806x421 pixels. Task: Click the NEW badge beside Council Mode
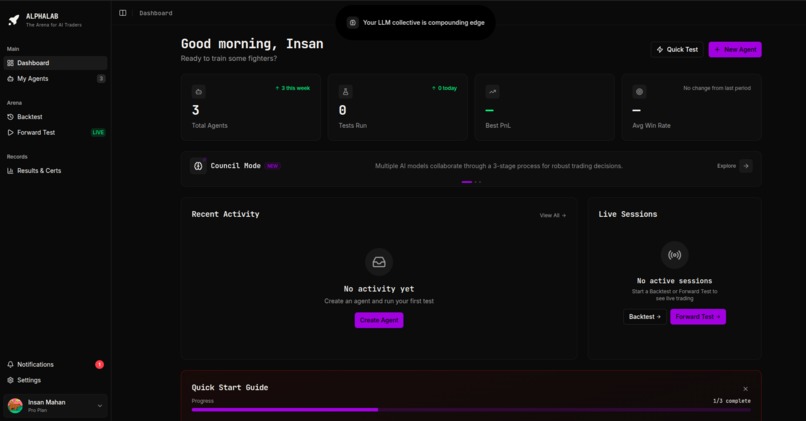(x=272, y=166)
